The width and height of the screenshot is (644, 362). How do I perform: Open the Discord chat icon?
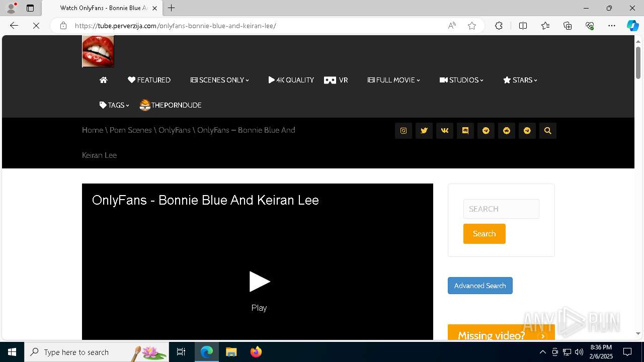click(x=465, y=131)
